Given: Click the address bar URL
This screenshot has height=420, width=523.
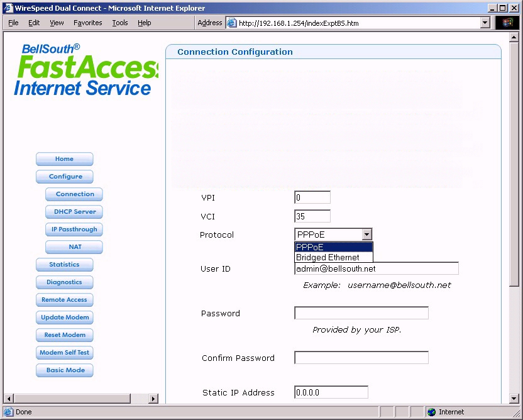Looking at the screenshot, I should point(299,23).
